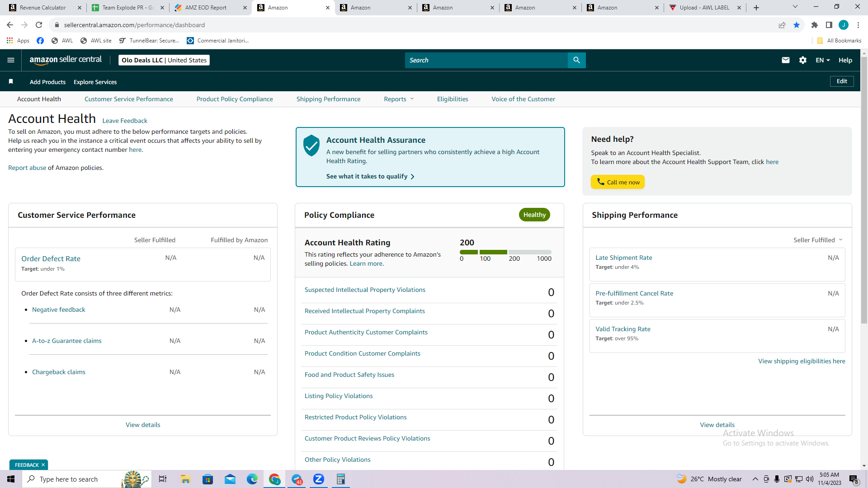Open the Chrome three-dot menu
Image resolution: width=868 pixels, height=488 pixels.
pos(858,25)
